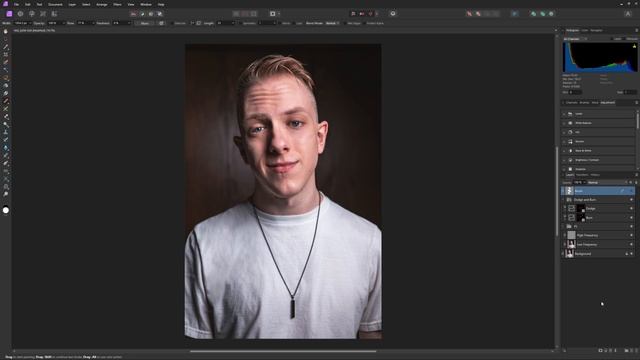Open the Blend Mode Normal dropdown in toolbar

(x=332, y=23)
